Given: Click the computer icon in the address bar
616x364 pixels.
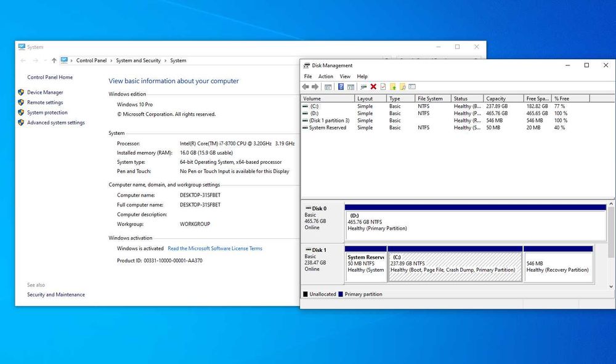Looking at the screenshot, I should tap(64, 60).
